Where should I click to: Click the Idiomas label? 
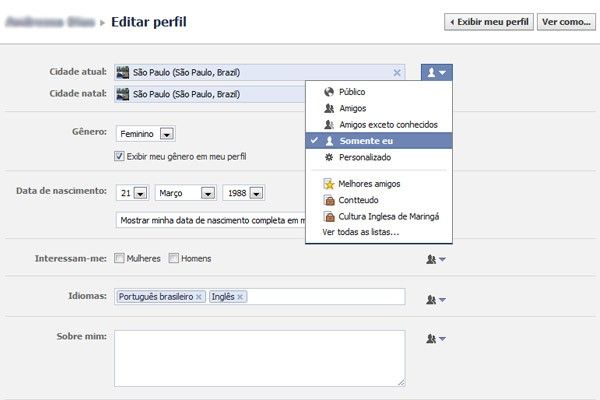click(88, 296)
